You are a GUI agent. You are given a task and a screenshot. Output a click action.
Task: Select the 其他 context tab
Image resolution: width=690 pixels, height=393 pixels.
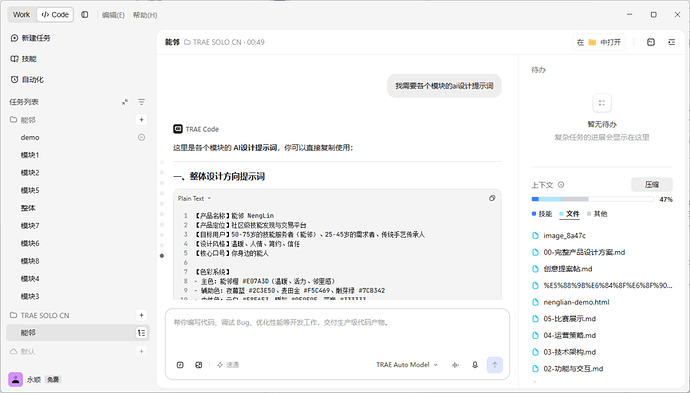tap(597, 214)
